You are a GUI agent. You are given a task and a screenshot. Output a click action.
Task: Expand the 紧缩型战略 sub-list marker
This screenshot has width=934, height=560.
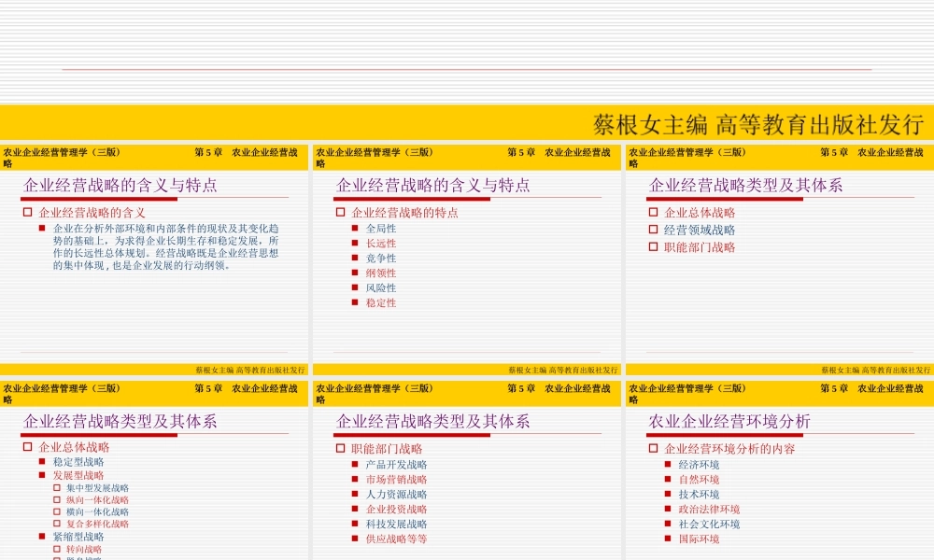(x=41, y=537)
